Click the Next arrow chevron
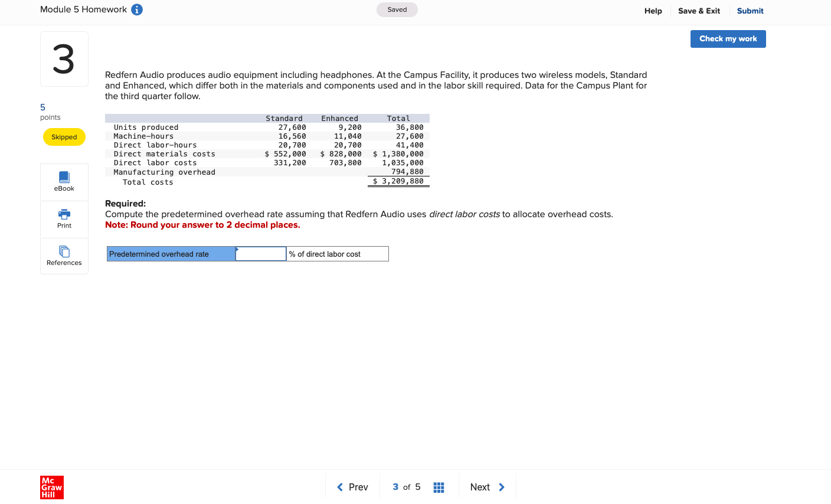831x504 pixels. click(x=502, y=487)
